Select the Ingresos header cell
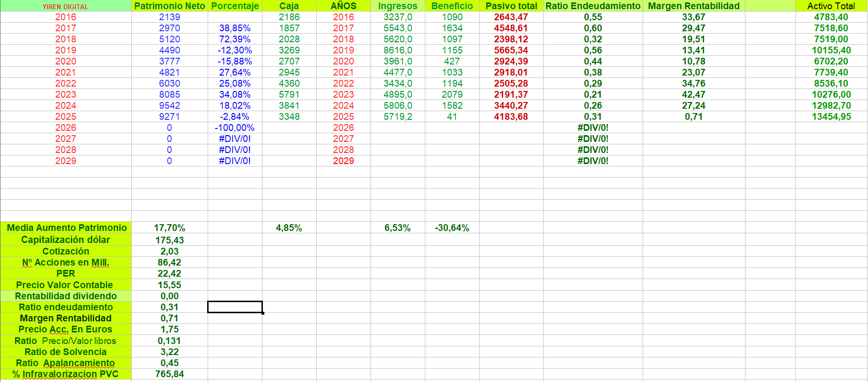 click(x=398, y=6)
